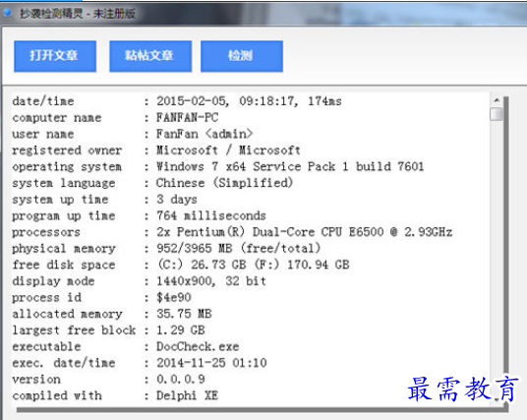
Task: Click display mode '1440x900, 32 bit'
Action: click(211, 281)
